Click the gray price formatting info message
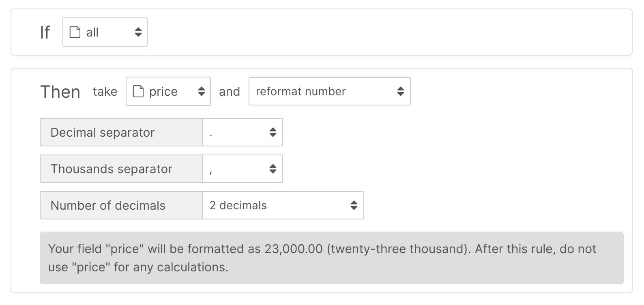The height and width of the screenshot is (305, 644). pyautogui.click(x=331, y=258)
